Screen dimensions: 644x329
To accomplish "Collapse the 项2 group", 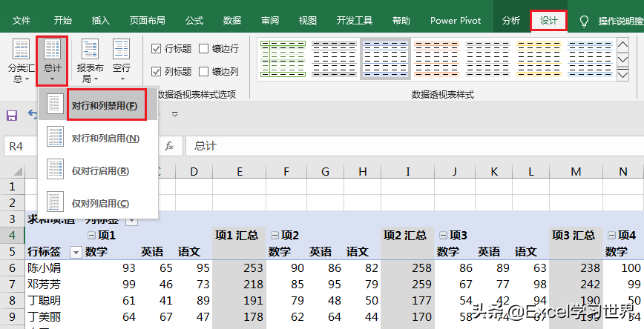I will 275,236.
